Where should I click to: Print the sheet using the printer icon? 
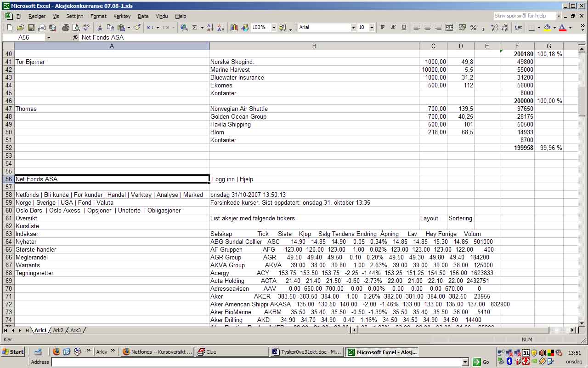[66, 28]
